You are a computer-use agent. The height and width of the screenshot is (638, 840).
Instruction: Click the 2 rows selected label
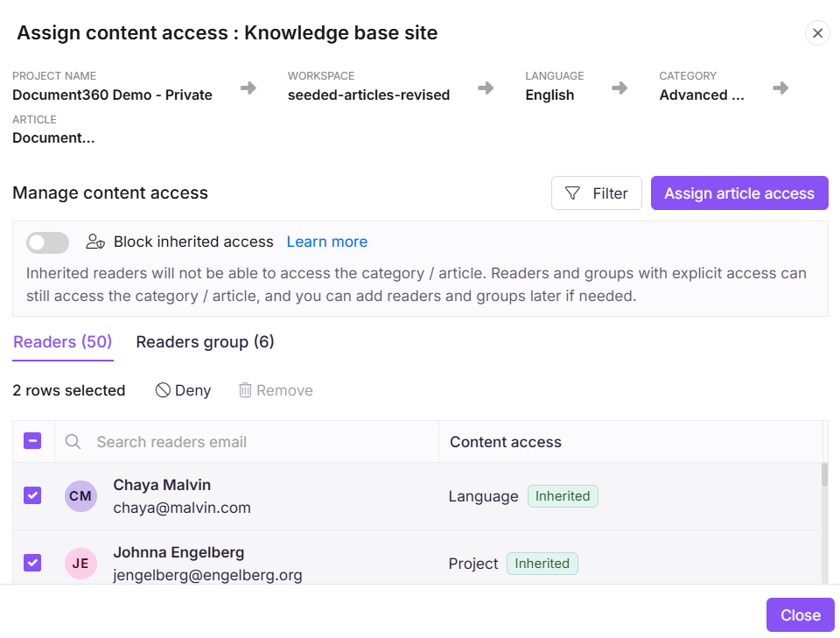[69, 390]
